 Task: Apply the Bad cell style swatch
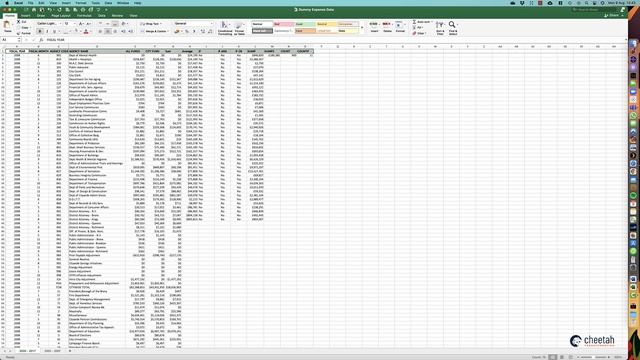[283, 24]
